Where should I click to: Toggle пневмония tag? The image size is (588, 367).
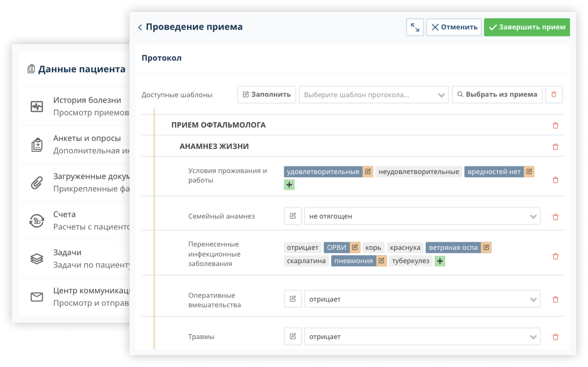(x=354, y=261)
